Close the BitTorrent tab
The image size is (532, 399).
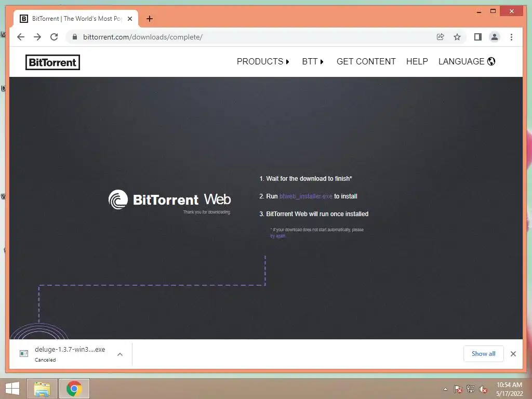[x=129, y=19]
